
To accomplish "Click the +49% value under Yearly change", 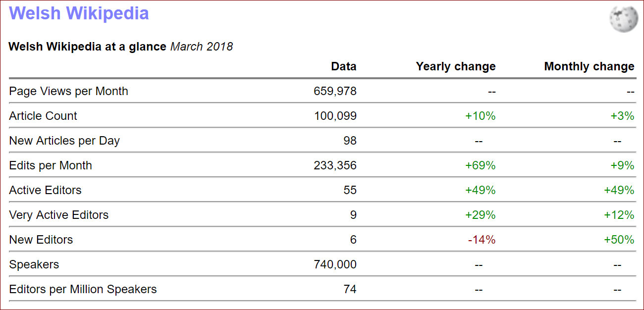I will pos(481,190).
